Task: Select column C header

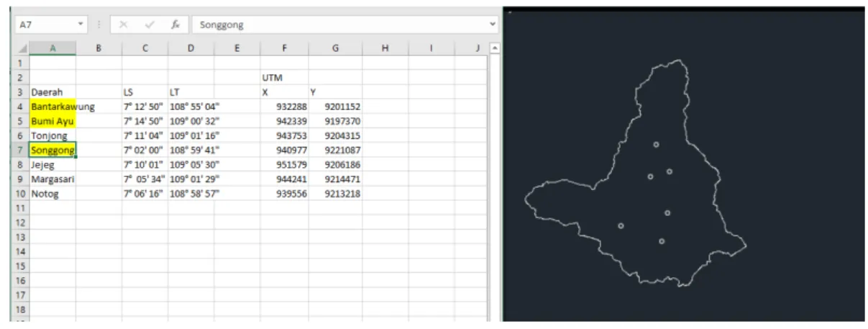Action: click(x=145, y=48)
